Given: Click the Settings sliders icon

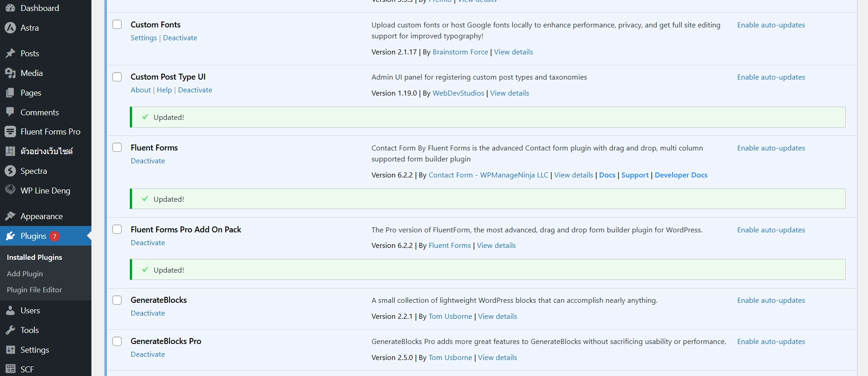Looking at the screenshot, I should tap(10, 350).
